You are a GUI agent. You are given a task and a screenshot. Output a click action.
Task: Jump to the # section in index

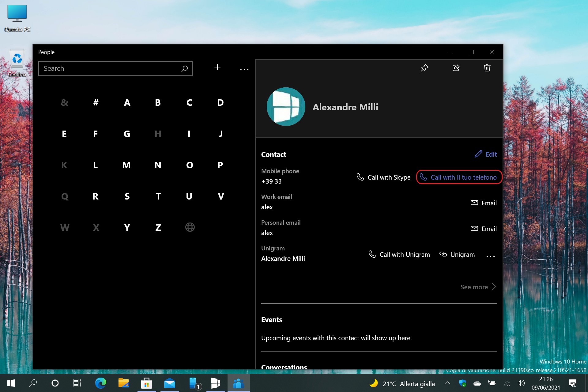click(96, 102)
